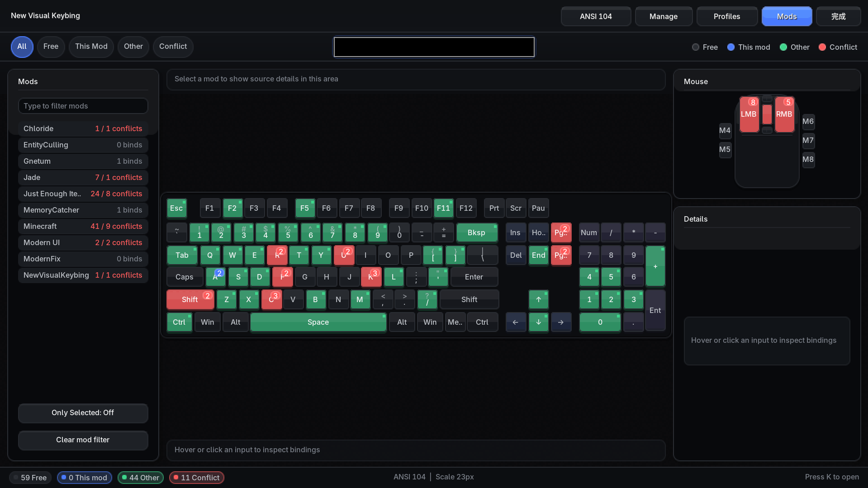
Task: Click the numpad Ent key
Action: (655, 311)
